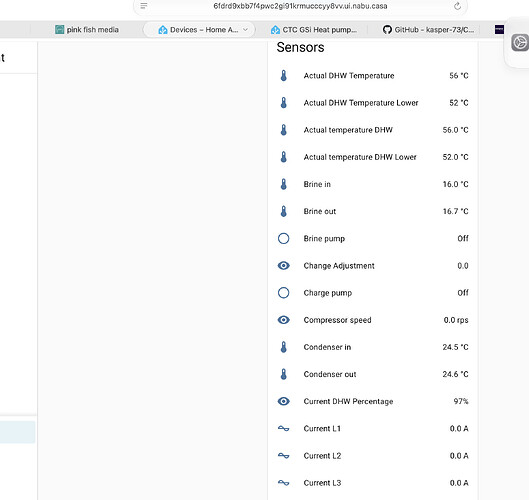
Task: Click the 97% DHW percentage value
Action: click(461, 401)
